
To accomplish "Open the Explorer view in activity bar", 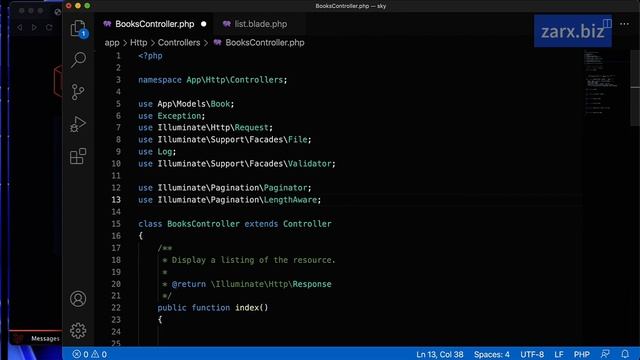I will click(78, 28).
